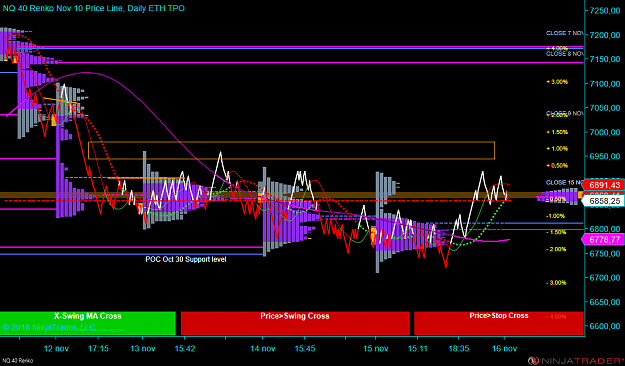The width and height of the screenshot is (625, 366).
Task: Click the 14 nov date label
Action: (x=263, y=348)
